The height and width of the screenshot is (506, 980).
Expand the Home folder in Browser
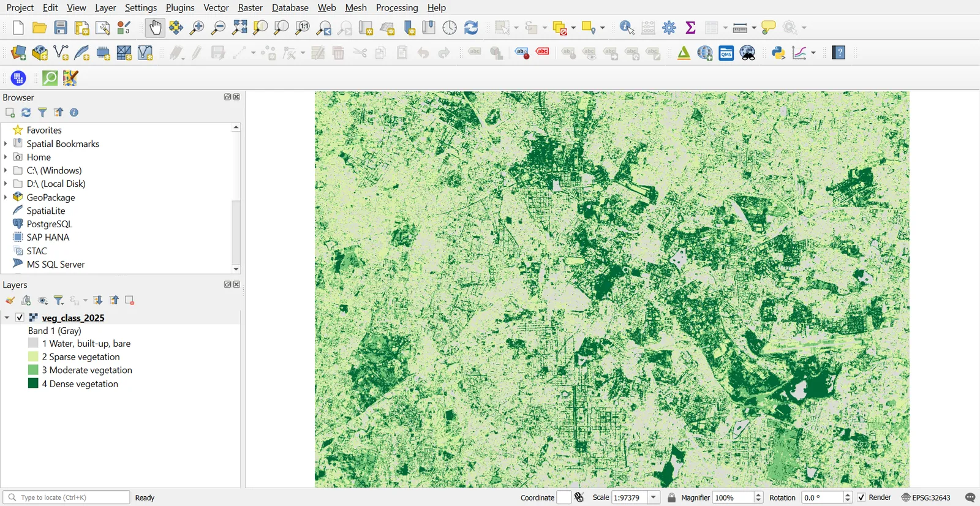6,157
